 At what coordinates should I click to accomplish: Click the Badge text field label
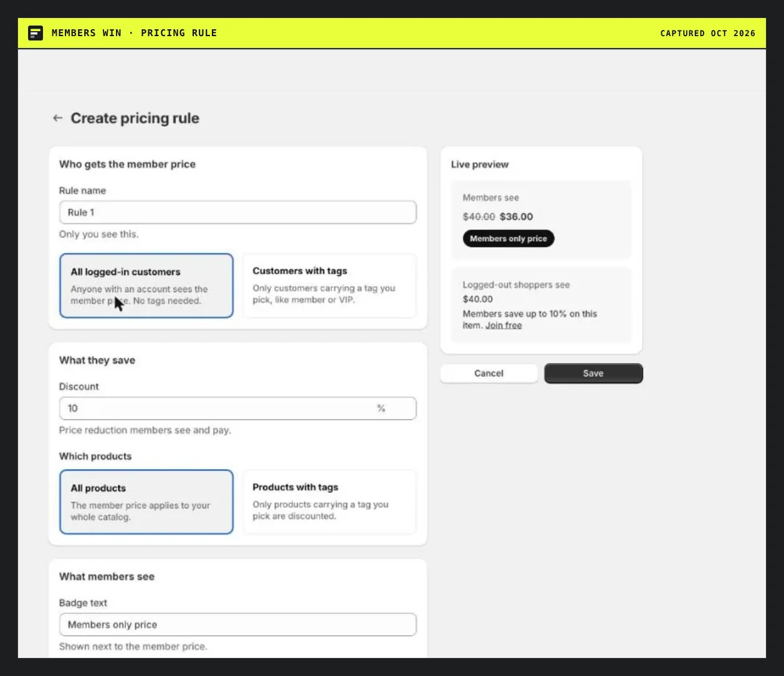click(x=83, y=602)
